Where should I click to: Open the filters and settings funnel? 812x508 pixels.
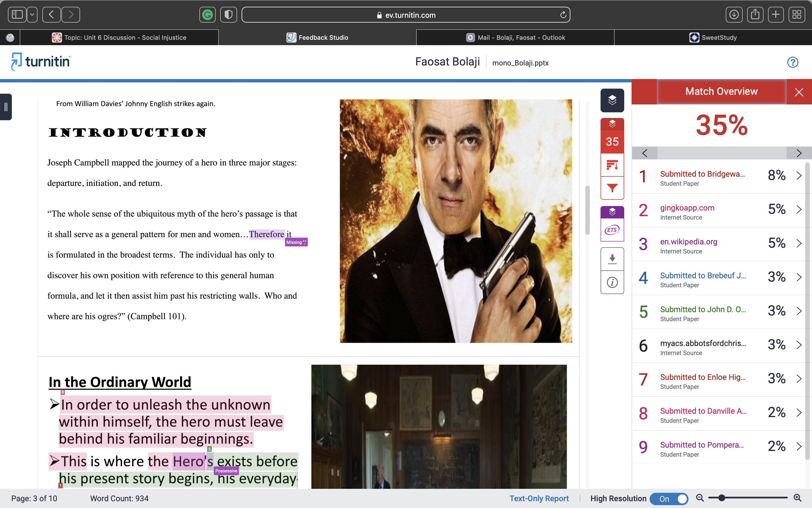[612, 188]
